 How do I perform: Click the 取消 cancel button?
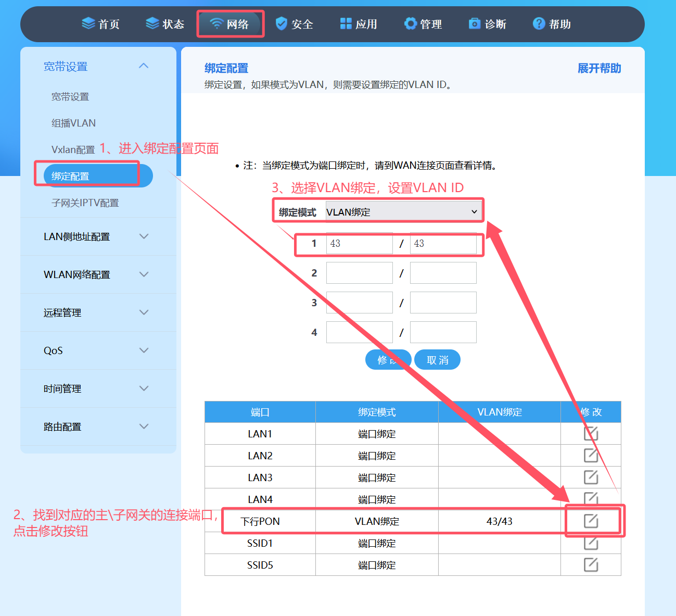click(x=437, y=360)
